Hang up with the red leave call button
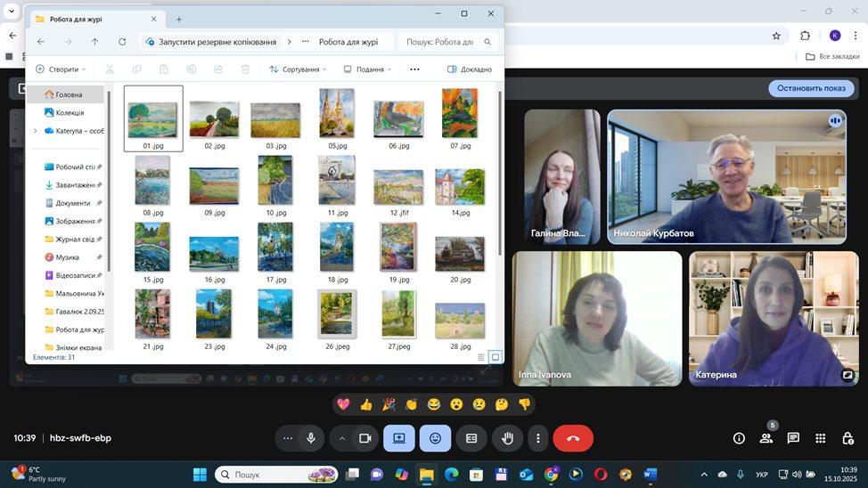Image resolution: width=868 pixels, height=488 pixels. 573,438
